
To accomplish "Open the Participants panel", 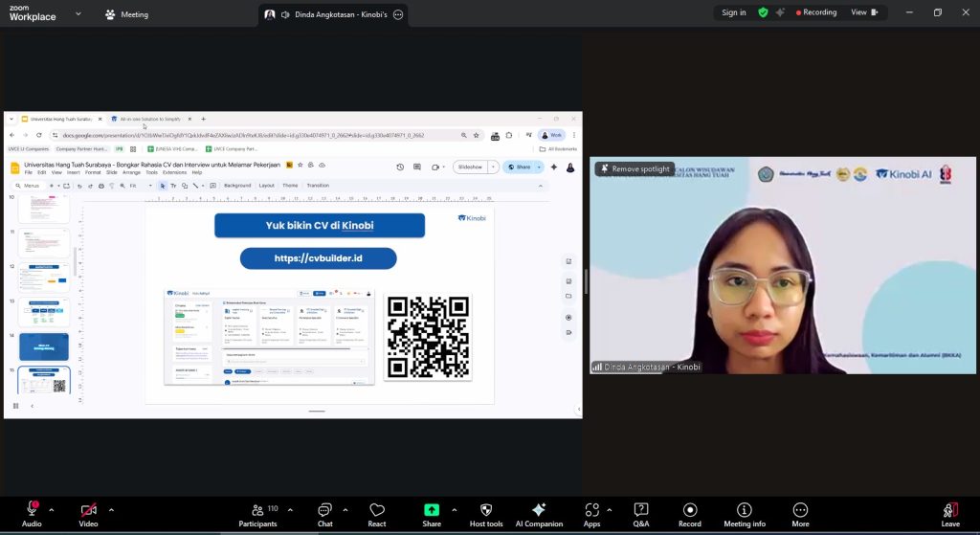I will 257,511.
